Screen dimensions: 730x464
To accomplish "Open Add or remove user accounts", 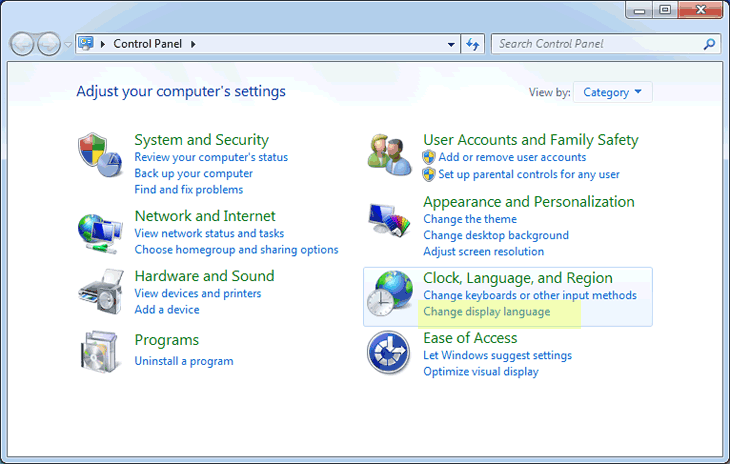I will click(512, 157).
